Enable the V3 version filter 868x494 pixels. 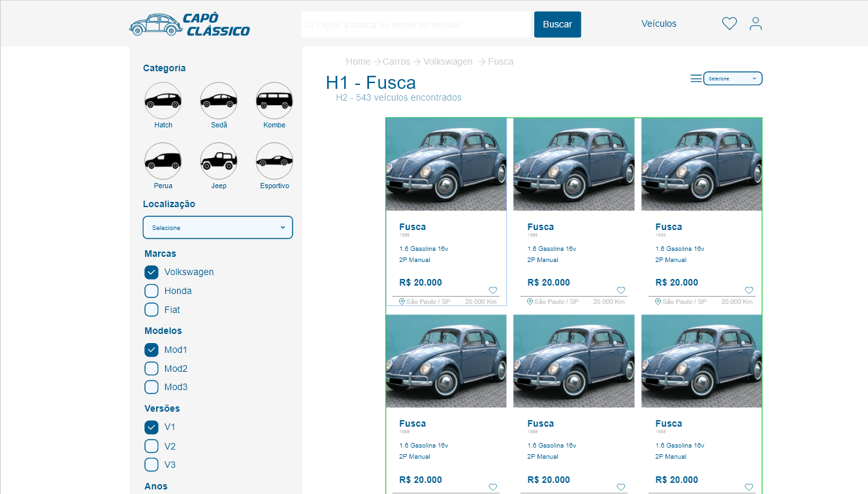tap(151, 465)
